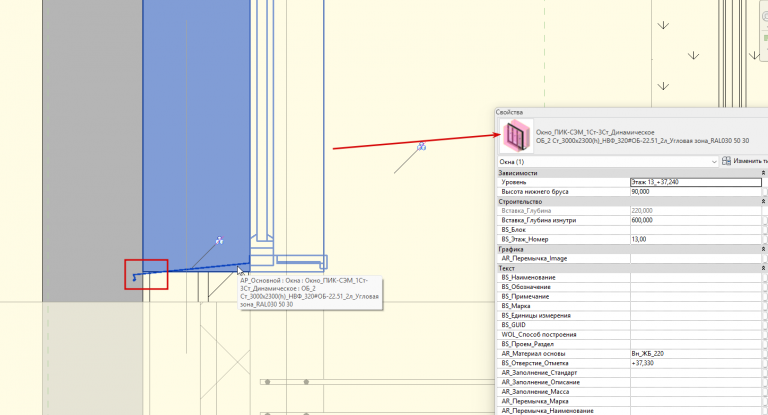Screen dimensions: 768x415
Task: Click the empty BS_Блок value cell
Action: pos(696,230)
